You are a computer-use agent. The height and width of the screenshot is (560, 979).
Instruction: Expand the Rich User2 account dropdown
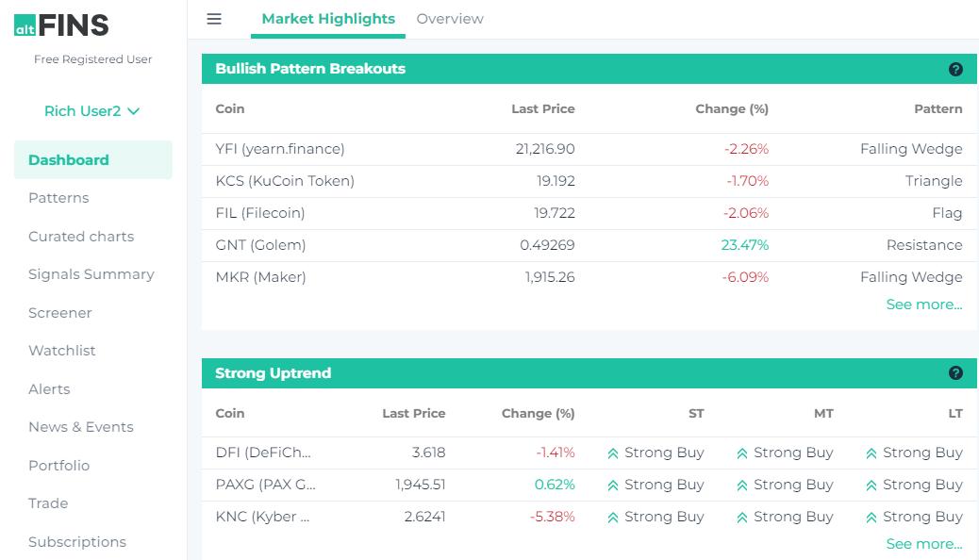point(92,111)
